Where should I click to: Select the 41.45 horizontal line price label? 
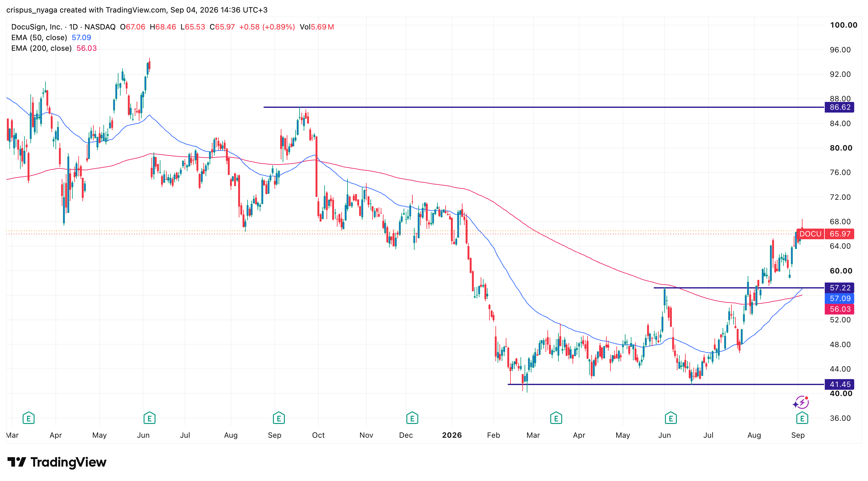[x=839, y=384]
